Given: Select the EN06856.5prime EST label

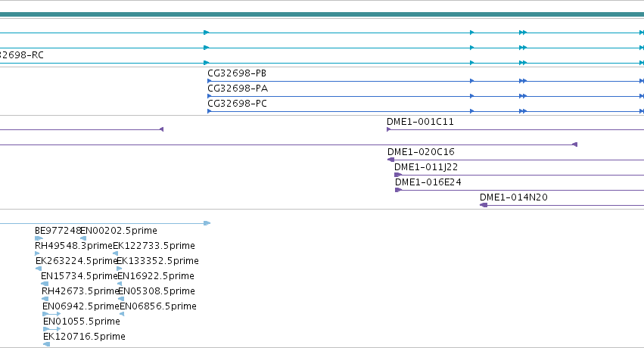Looking at the screenshot, I should pyautogui.click(x=157, y=306).
